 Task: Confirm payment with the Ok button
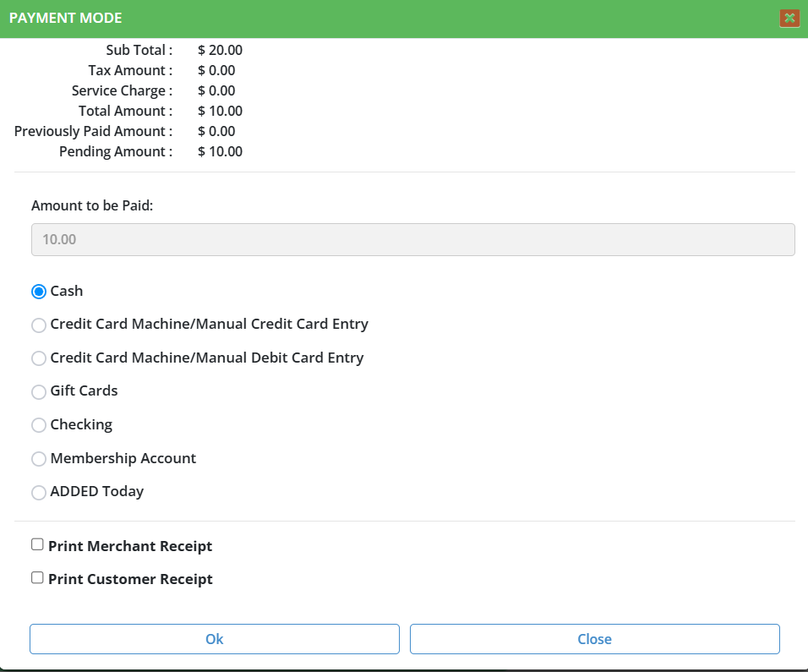[x=214, y=639]
